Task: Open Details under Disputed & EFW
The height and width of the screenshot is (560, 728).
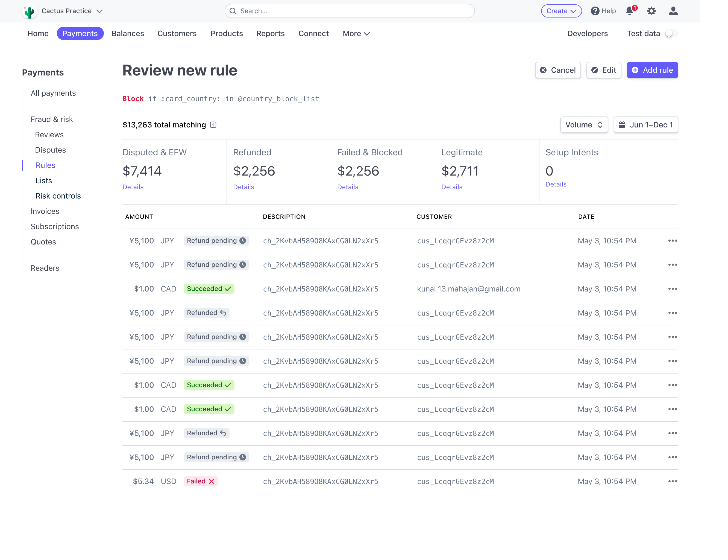Action: click(133, 187)
